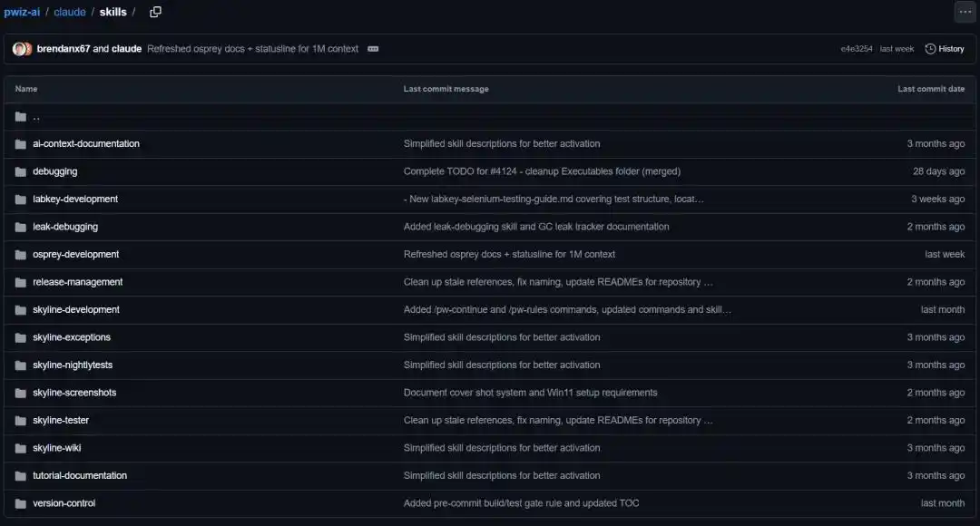The width and height of the screenshot is (980, 526).
Task: Click the folder icon next to version-control
Action: click(20, 503)
